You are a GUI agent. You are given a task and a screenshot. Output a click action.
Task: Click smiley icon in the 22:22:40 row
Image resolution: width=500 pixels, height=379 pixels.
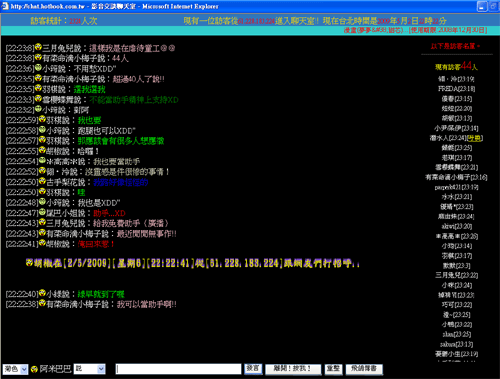click(42, 293)
